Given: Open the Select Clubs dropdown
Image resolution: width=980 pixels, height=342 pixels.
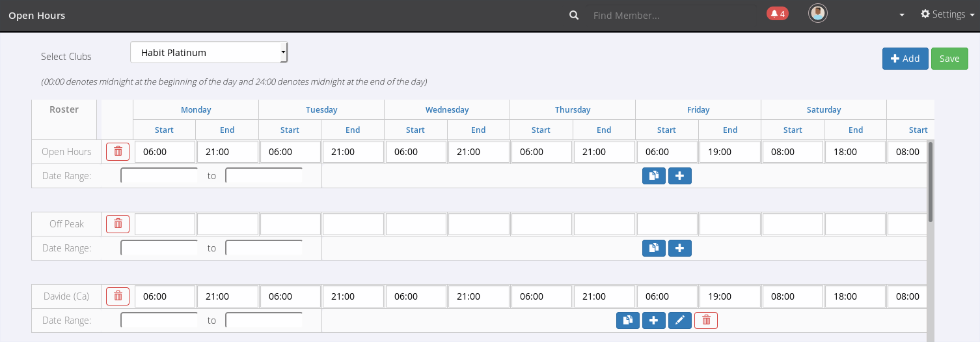Looking at the screenshot, I should 209,53.
